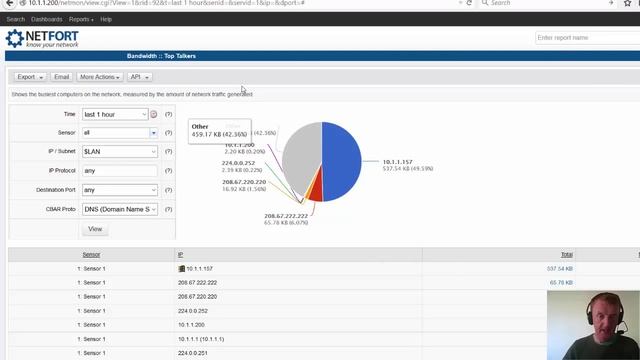The height and width of the screenshot is (360, 640).
Task: Click the browser address bar URL
Action: (167, 3)
